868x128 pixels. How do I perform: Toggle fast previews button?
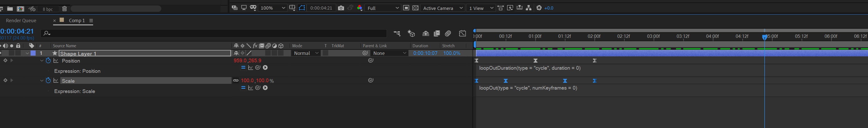pos(510,8)
